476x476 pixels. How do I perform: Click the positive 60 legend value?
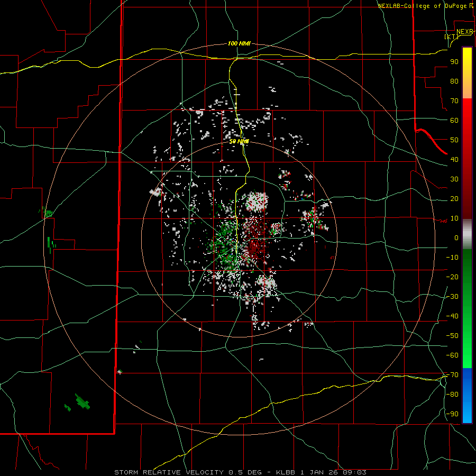pyautogui.click(x=454, y=120)
